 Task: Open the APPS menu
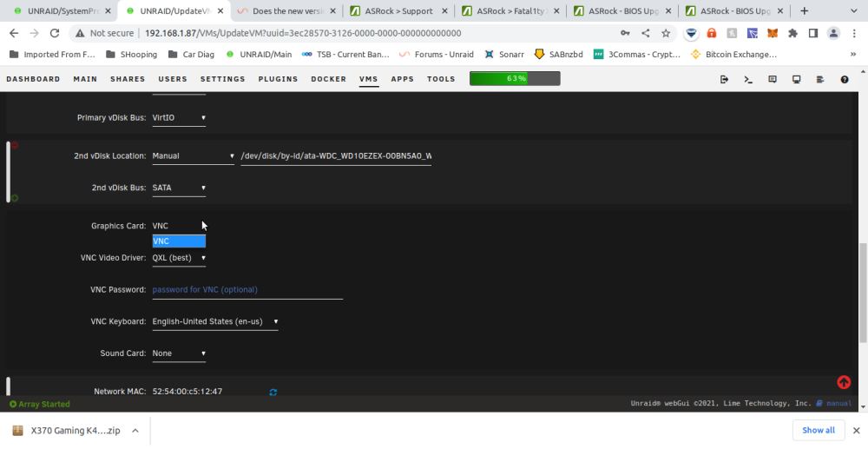point(403,79)
